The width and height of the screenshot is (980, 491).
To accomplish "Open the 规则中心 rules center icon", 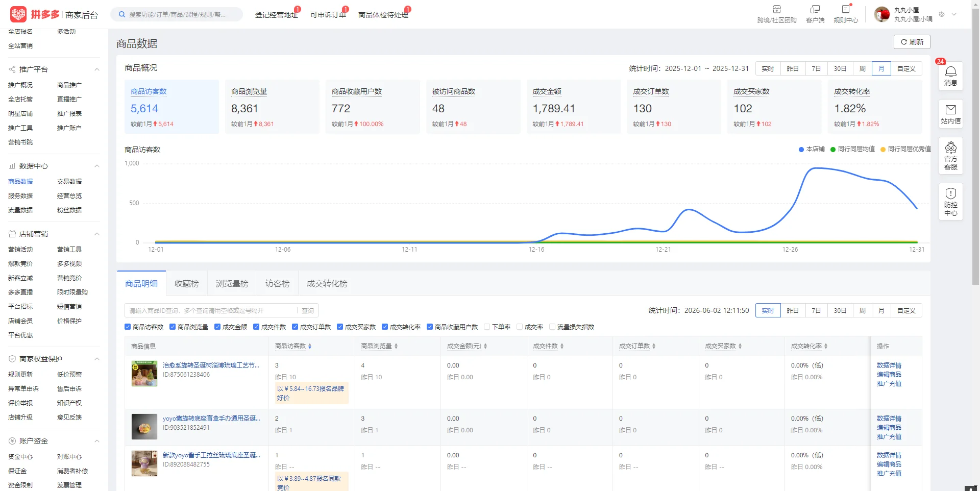I will 846,9.
